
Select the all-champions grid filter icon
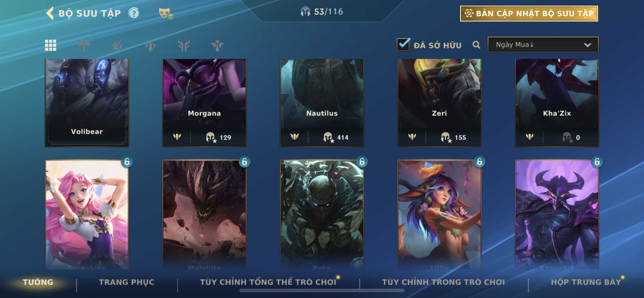(51, 45)
